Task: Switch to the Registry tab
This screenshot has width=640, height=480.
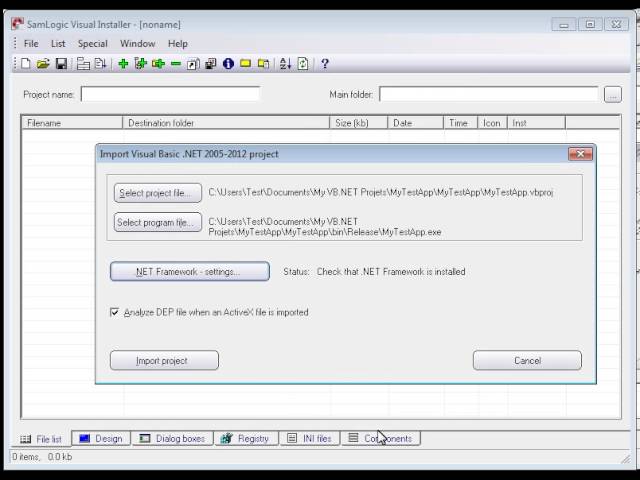Action: [246, 439]
